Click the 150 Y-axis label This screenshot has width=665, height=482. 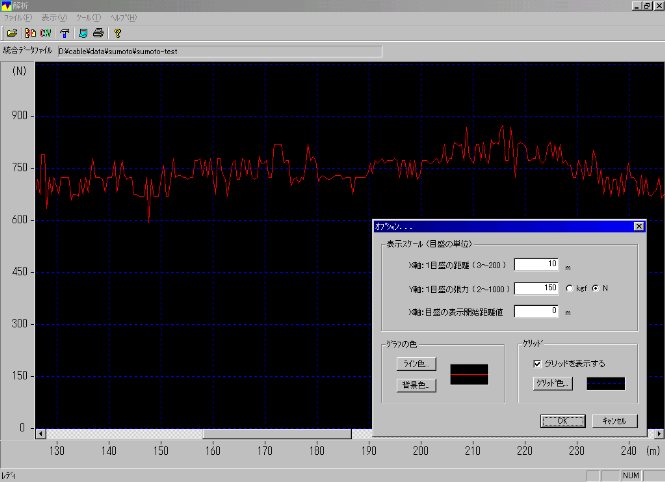20,376
